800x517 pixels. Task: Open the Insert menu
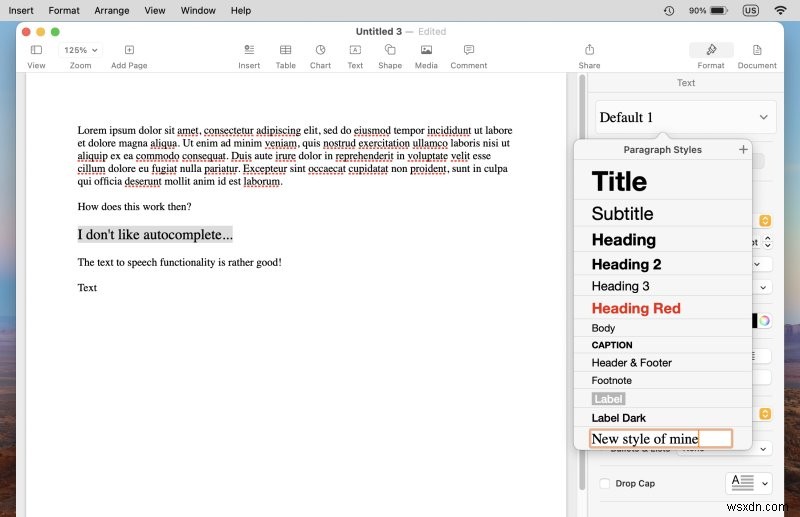pyautogui.click(x=20, y=10)
